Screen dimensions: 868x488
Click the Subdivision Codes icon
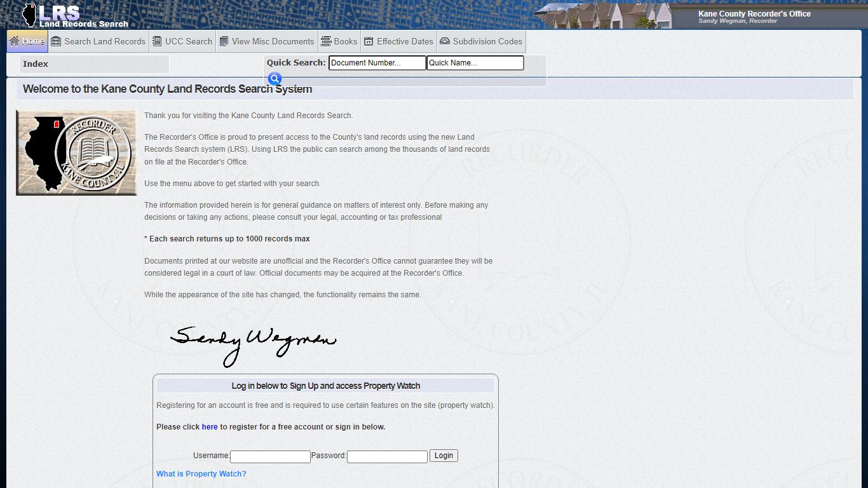445,41
